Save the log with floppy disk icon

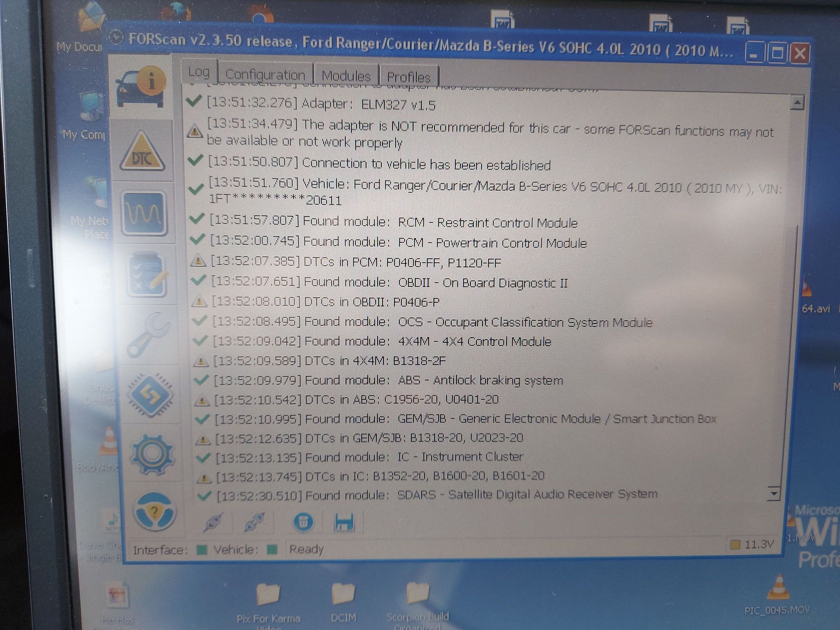coord(344,523)
